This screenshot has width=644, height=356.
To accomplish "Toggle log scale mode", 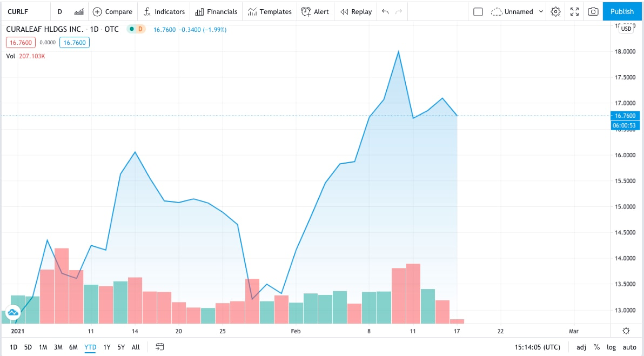I will 612,347.
